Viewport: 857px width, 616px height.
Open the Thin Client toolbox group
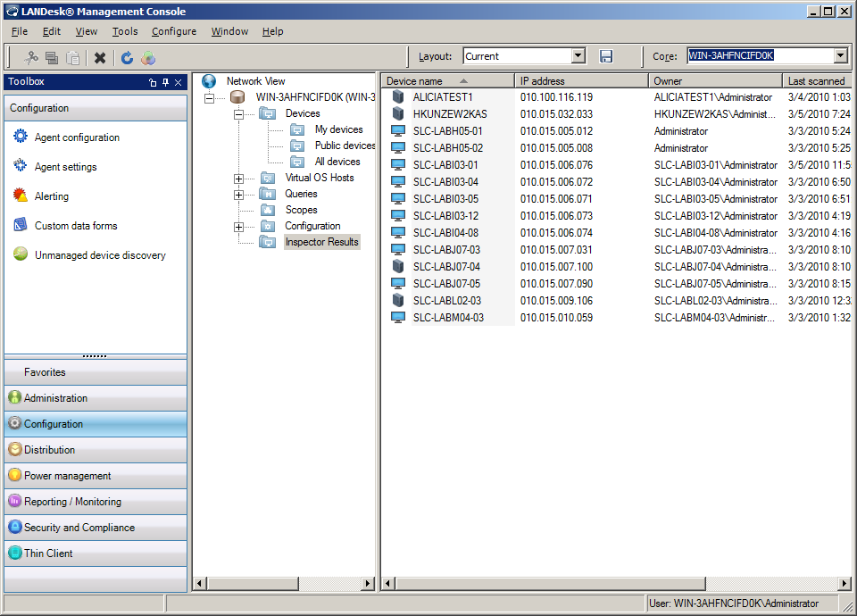coord(96,554)
